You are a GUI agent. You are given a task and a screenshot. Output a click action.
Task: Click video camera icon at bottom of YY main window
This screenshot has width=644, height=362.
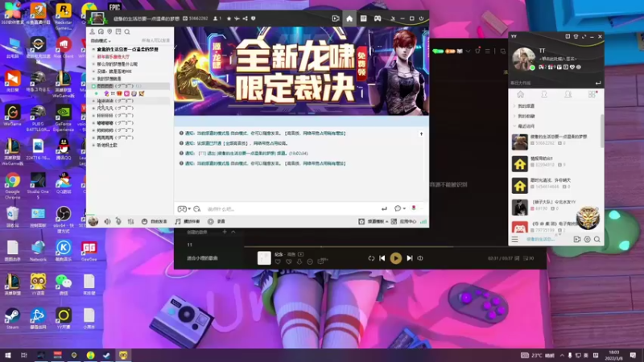click(577, 239)
